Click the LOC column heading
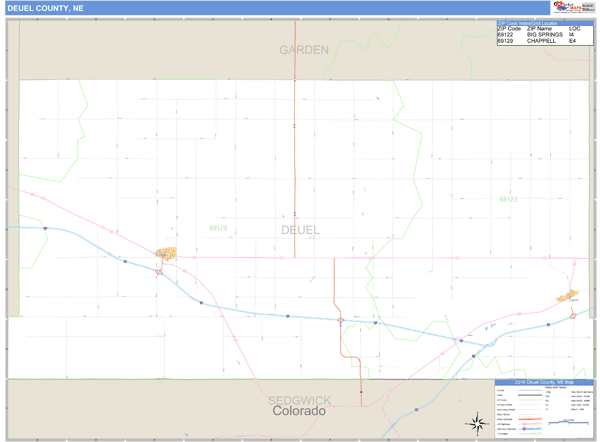The image size is (600, 442). click(x=574, y=28)
